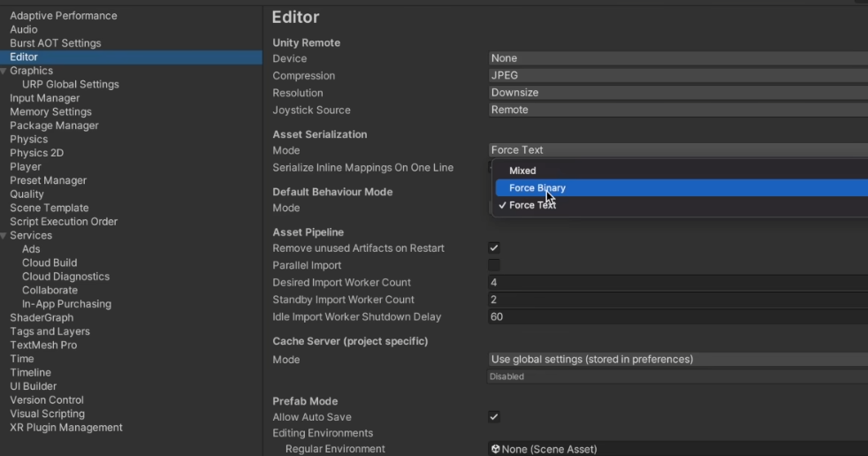Open XR Plugin Management settings
The width and height of the screenshot is (868, 456).
point(66,428)
